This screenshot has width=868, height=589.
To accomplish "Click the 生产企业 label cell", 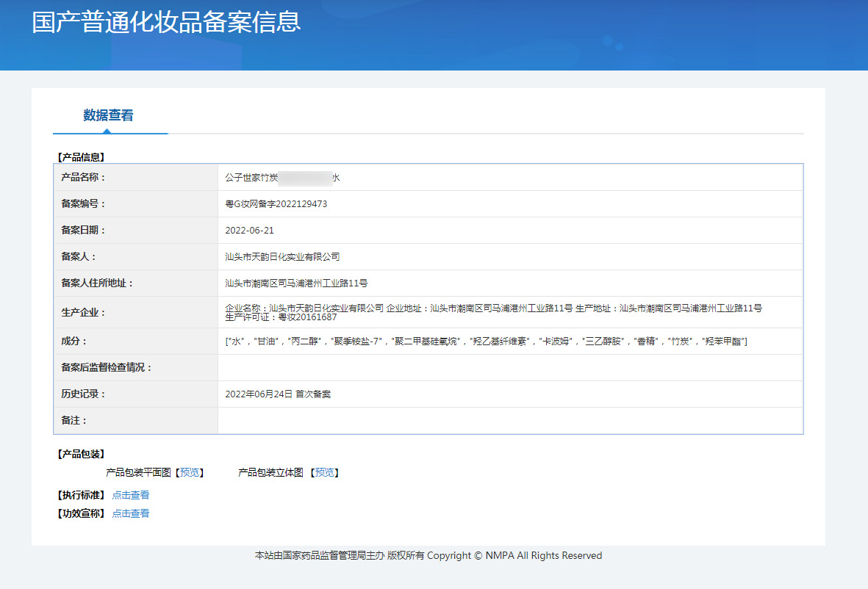I will point(136,312).
